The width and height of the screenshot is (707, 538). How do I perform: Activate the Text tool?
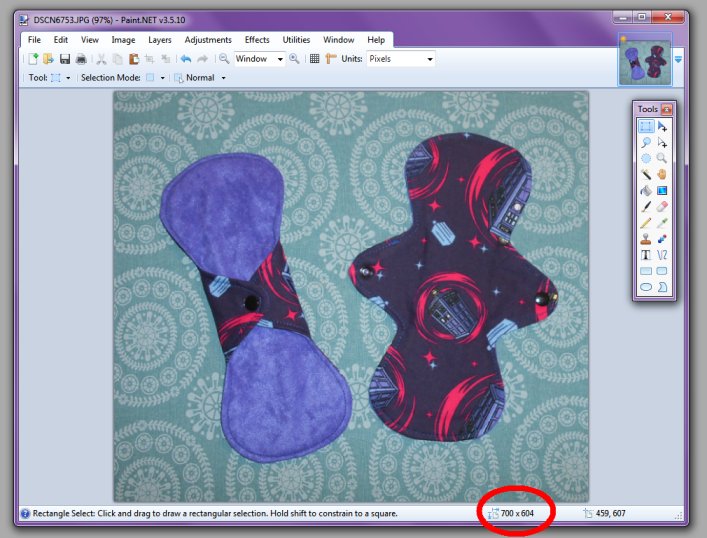[646, 254]
